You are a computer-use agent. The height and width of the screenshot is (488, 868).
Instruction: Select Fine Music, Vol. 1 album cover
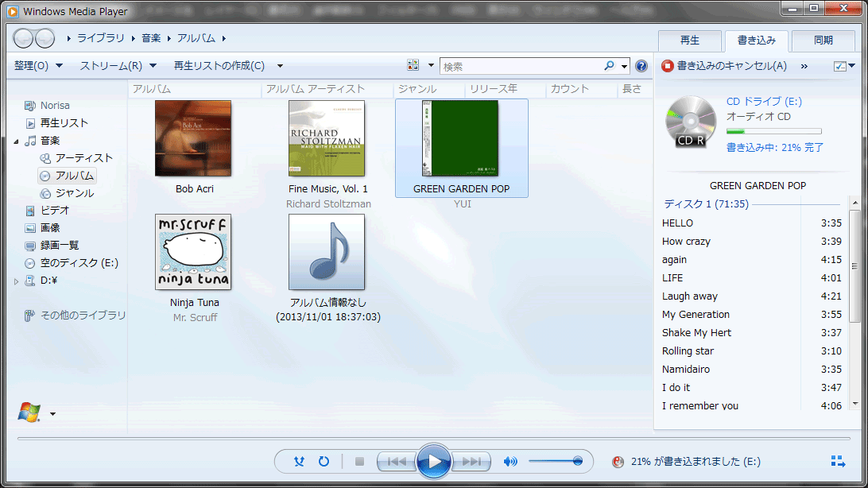pos(327,138)
